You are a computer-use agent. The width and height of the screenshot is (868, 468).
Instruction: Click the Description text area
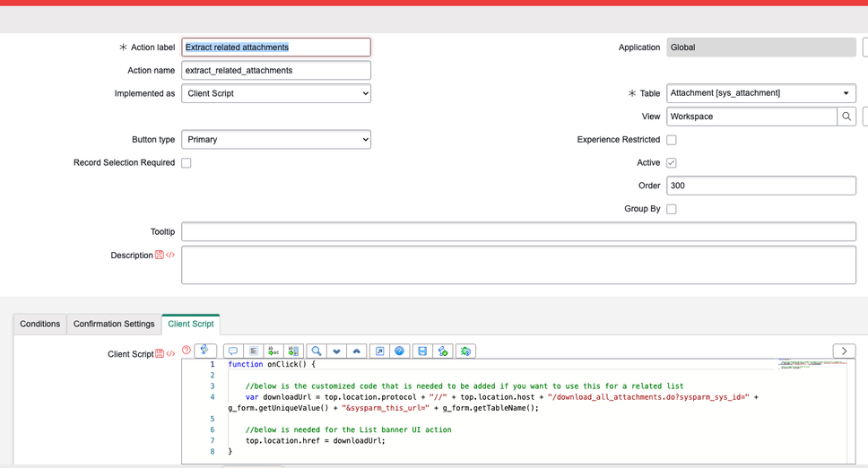coord(518,265)
